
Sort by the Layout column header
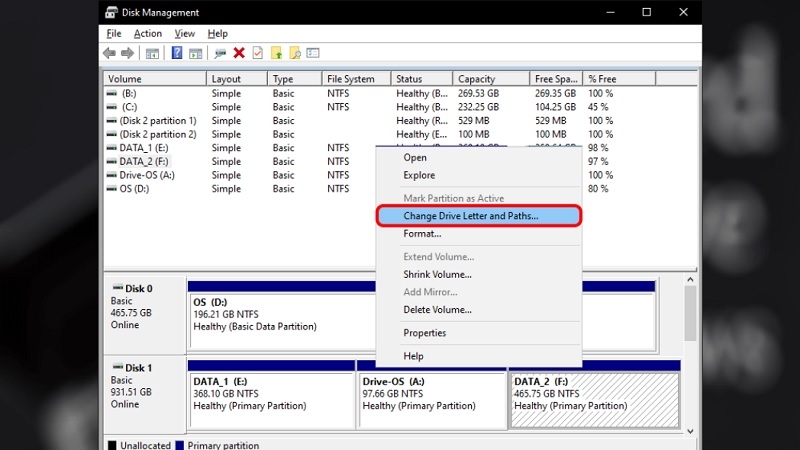(x=237, y=79)
